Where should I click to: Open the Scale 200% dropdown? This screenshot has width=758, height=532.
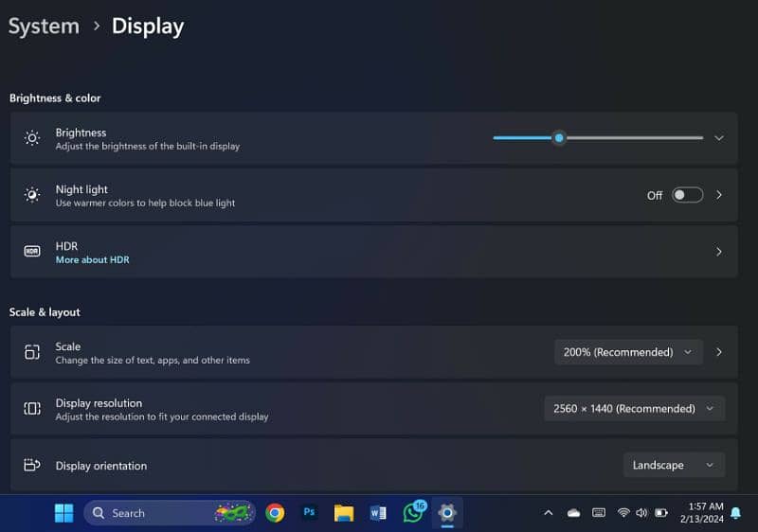click(x=628, y=352)
